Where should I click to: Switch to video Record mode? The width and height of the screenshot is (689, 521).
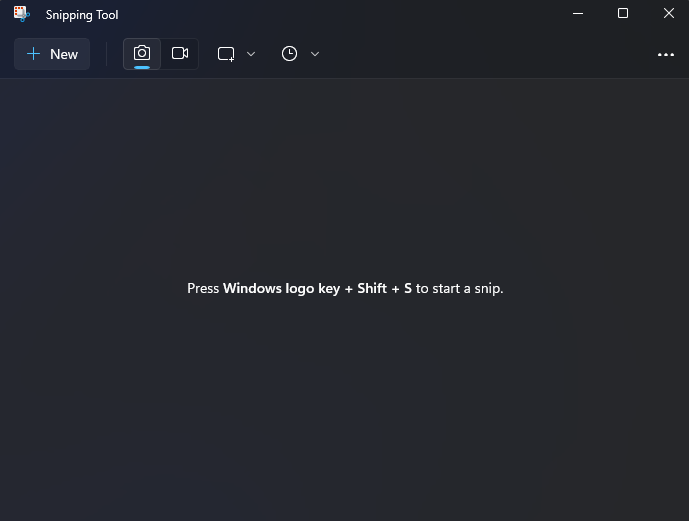pyautogui.click(x=180, y=54)
